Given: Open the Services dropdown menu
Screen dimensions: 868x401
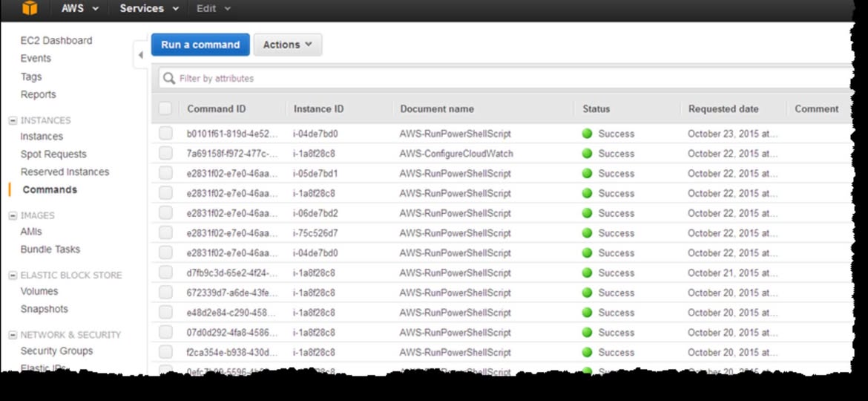Looking at the screenshot, I should tap(149, 8).
